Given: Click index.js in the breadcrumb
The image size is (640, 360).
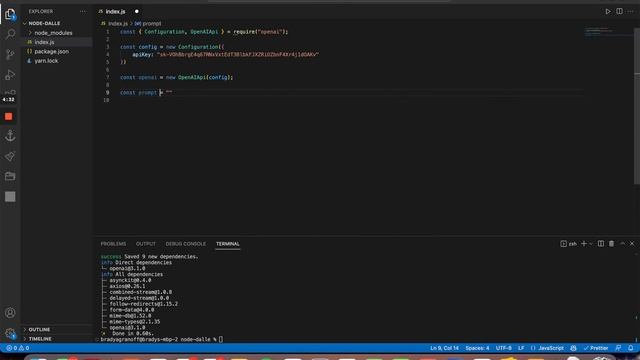Looking at the screenshot, I should pyautogui.click(x=118, y=24).
